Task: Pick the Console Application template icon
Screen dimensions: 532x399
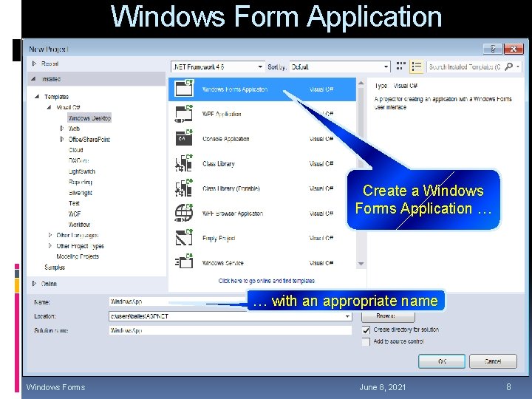Action: 184,138
